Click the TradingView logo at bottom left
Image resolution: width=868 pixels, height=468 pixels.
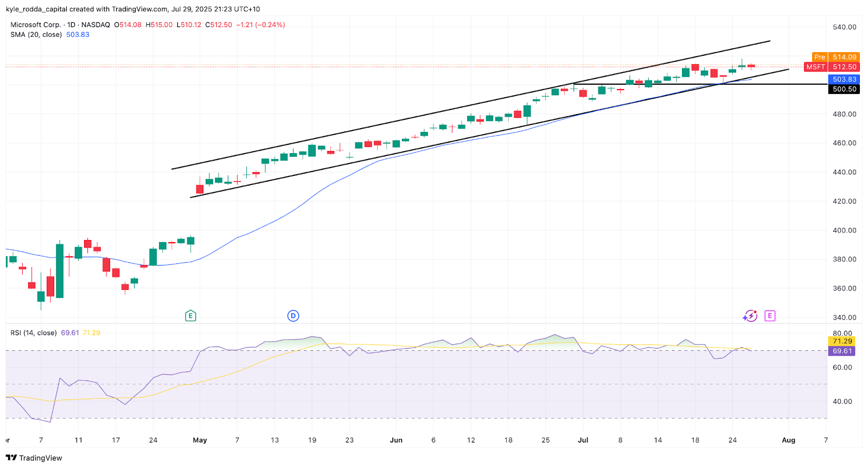pos(34,458)
